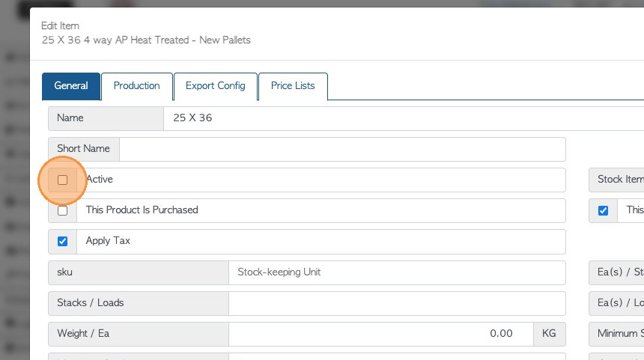The width and height of the screenshot is (644, 360).
Task: Click the Apply Tax label text
Action: 109,241
